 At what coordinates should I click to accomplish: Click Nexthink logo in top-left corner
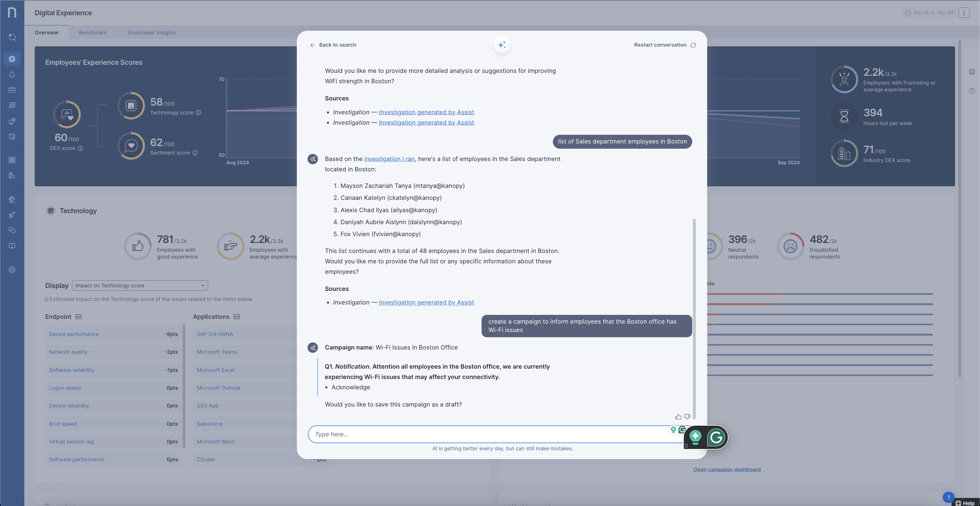[x=12, y=12]
